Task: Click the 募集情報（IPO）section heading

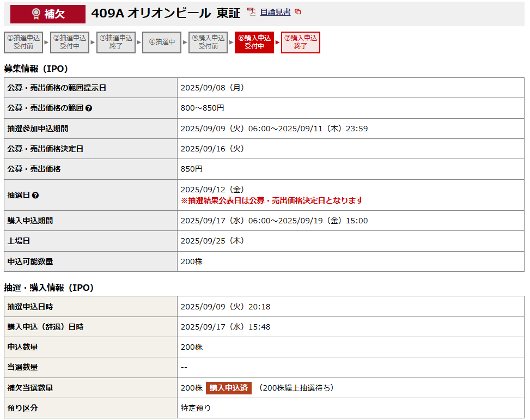Action: tap(36, 69)
